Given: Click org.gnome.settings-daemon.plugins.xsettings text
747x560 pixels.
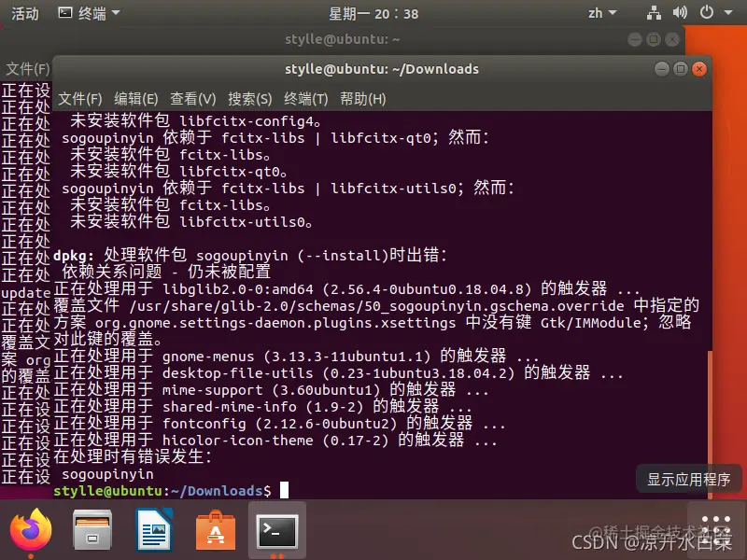Looking at the screenshot, I should tap(275, 323).
